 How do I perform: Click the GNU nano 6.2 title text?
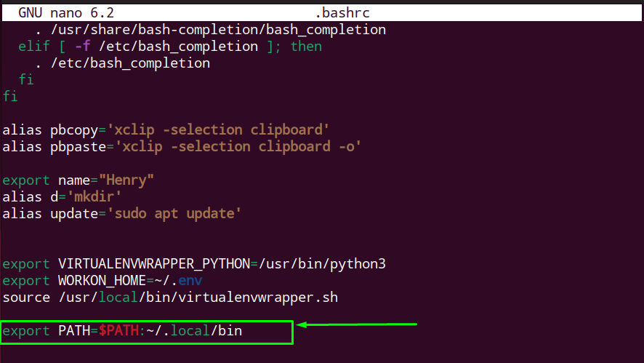coord(66,13)
